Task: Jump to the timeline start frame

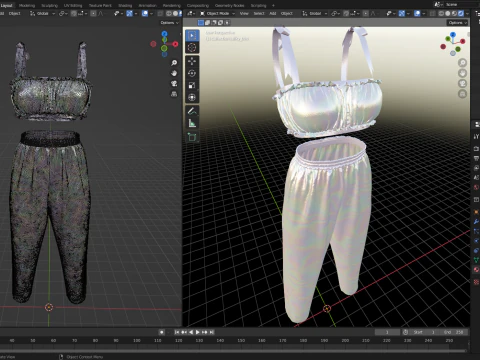Action: (x=177, y=332)
